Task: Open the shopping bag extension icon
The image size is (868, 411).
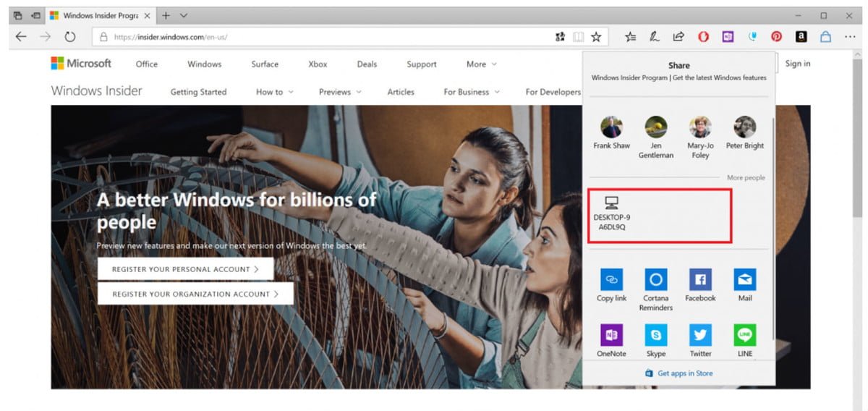Action: (x=825, y=36)
